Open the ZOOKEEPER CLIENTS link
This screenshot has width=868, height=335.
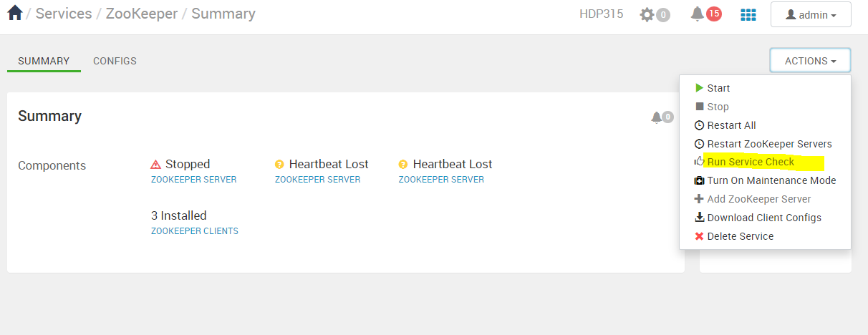tap(195, 231)
